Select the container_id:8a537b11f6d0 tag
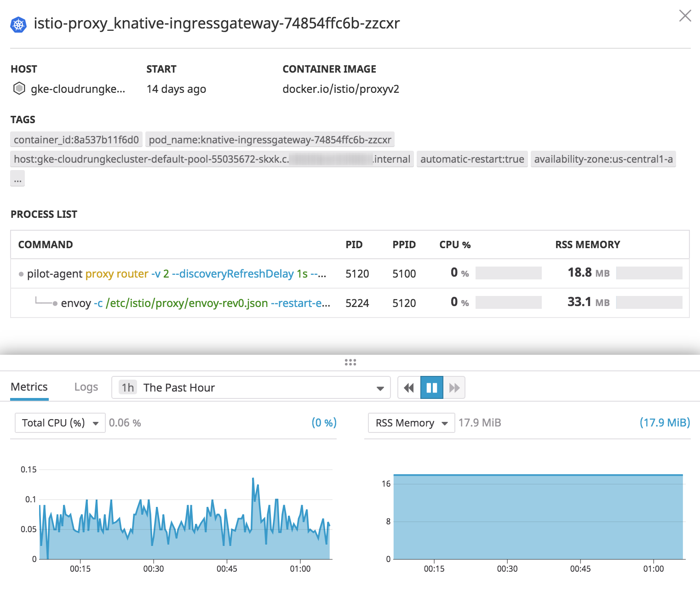The image size is (700, 591). tap(76, 139)
